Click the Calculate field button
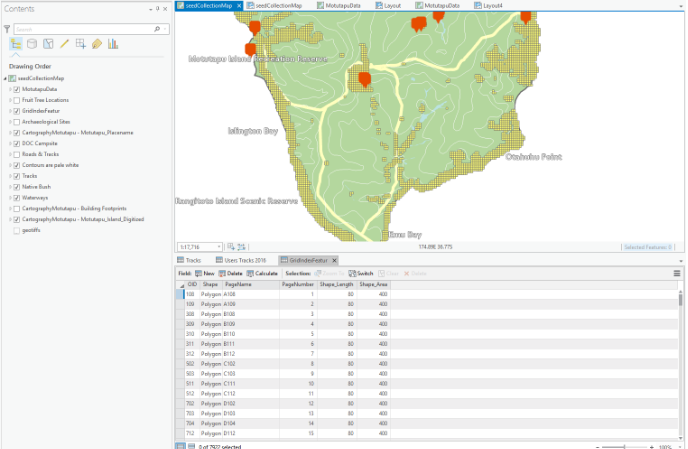The width and height of the screenshot is (688, 449). tap(262, 273)
